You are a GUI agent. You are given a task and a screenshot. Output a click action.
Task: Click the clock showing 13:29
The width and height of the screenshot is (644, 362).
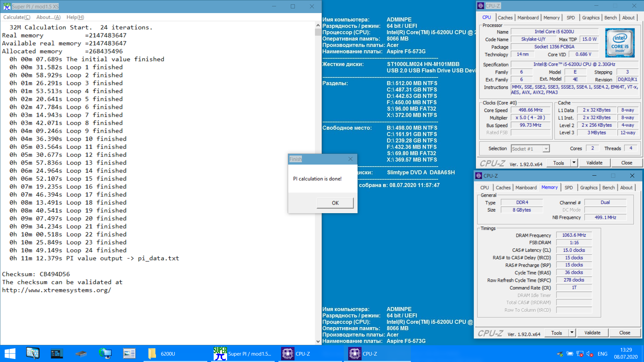(626, 350)
